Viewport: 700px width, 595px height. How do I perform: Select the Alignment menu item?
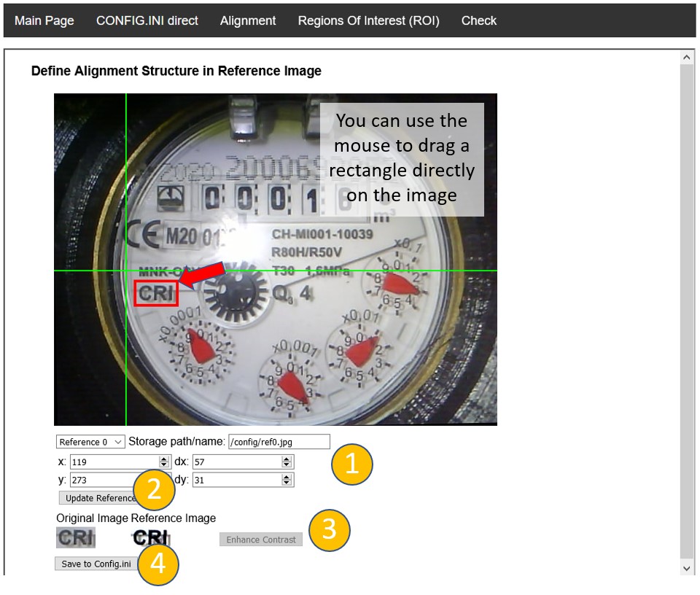coord(248,20)
